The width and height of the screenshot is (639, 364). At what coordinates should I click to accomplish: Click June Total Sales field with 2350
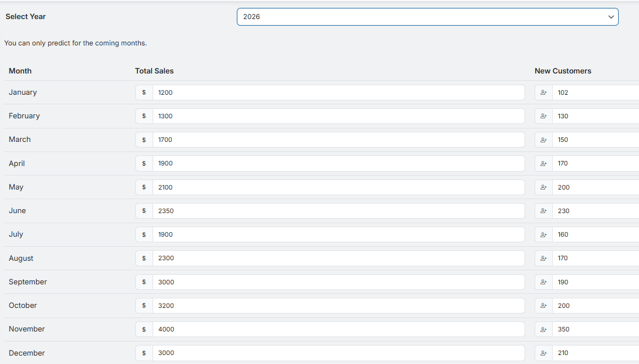tap(338, 211)
